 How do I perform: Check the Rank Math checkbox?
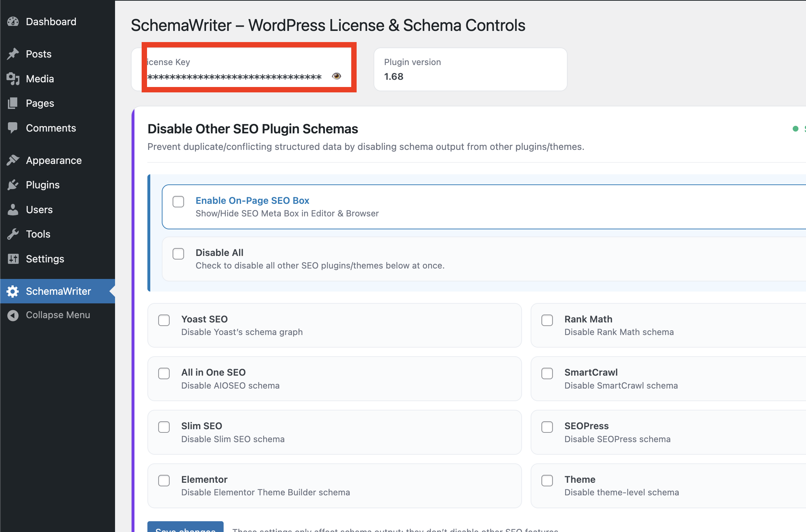pos(547,320)
